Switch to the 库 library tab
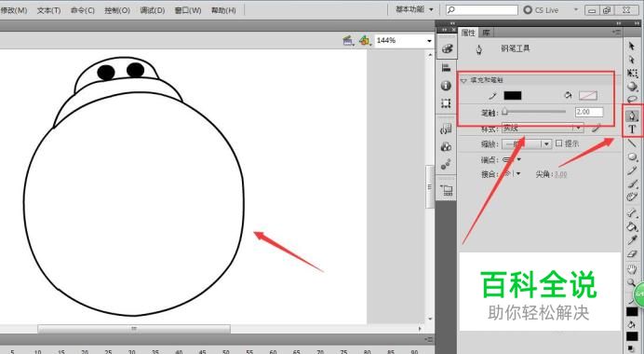This screenshot has height=354, width=644. [x=486, y=33]
